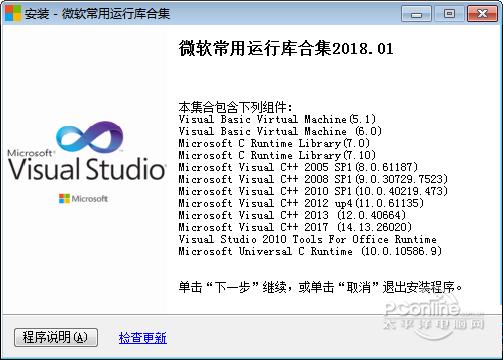
Task: Click Microsoft C Runtime Library (7.10) line
Action: (277, 155)
